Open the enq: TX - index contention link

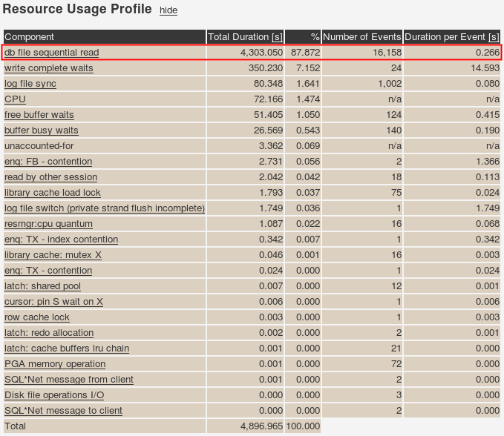point(62,240)
